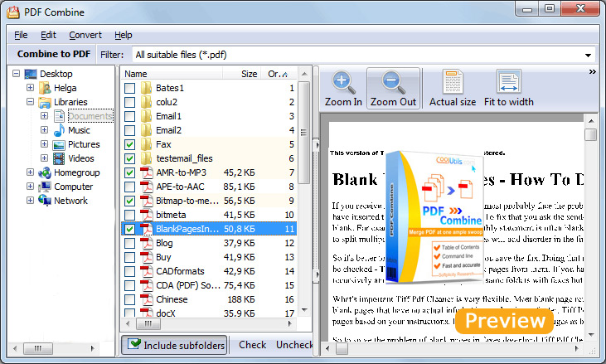The width and height of the screenshot is (606, 364).
Task: Click the Uncheck button
Action: click(x=294, y=345)
